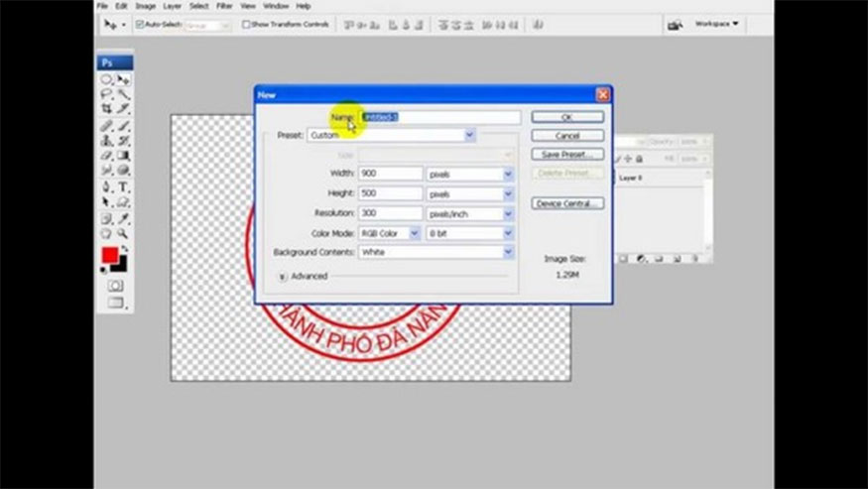Select the Clone Stamp tool
Screen dimensions: 868x489
pyautogui.click(x=106, y=141)
